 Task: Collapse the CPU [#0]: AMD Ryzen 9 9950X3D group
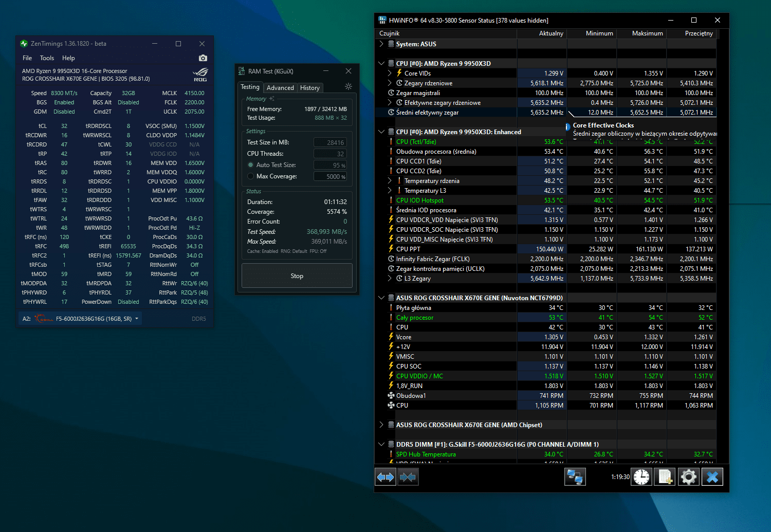coord(381,64)
